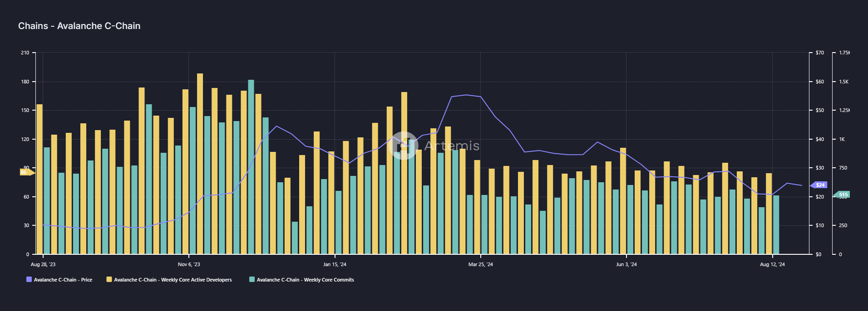This screenshot has width=868, height=311.
Task: Click the Artemis watermark logo icon
Action: (403, 146)
